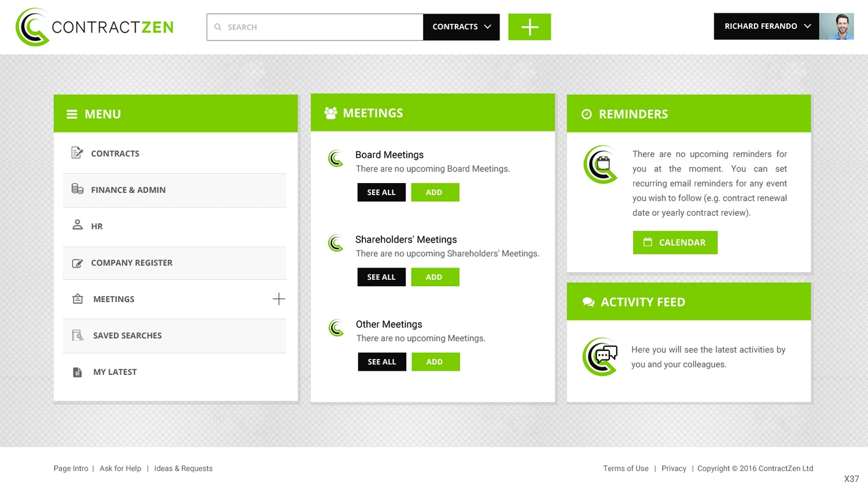Add a Board Meeting
This screenshot has width=868, height=490.
point(435,192)
